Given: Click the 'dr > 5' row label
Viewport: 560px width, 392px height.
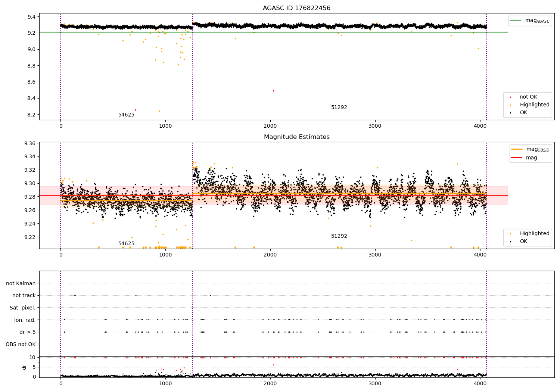Looking at the screenshot, I should click(x=28, y=332).
